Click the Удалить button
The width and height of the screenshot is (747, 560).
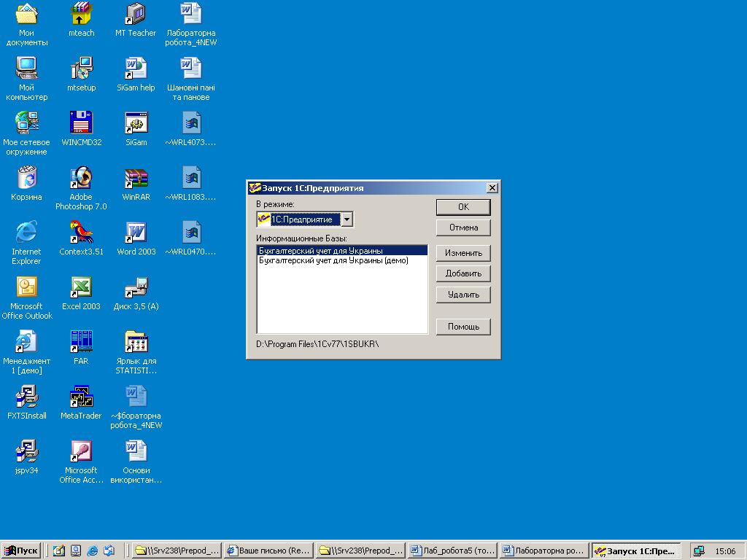point(463,295)
